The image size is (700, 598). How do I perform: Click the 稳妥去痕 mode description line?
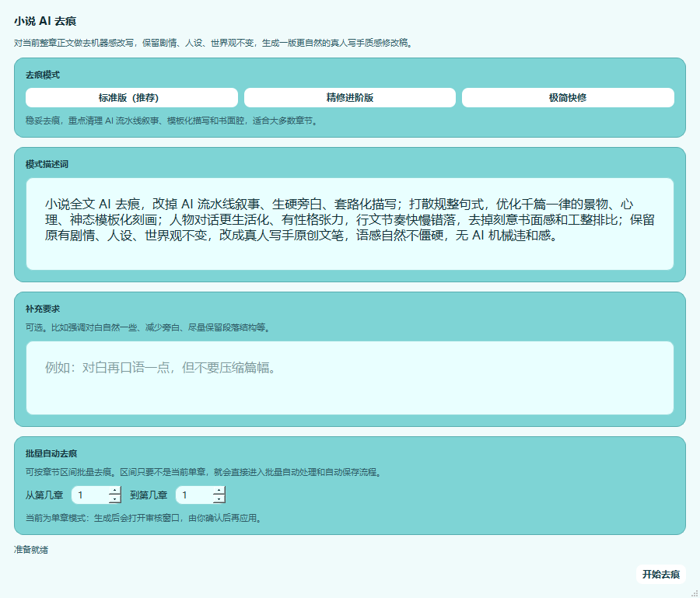point(172,121)
